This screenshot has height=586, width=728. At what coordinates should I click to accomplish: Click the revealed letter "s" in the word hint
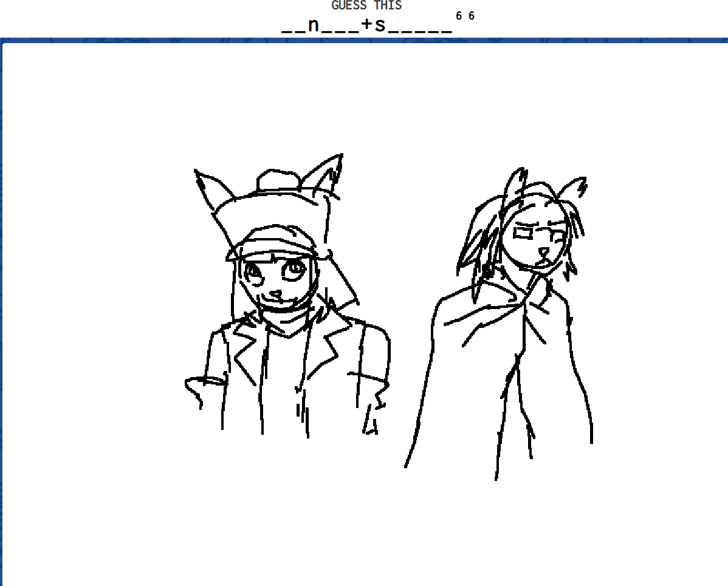click(380, 26)
